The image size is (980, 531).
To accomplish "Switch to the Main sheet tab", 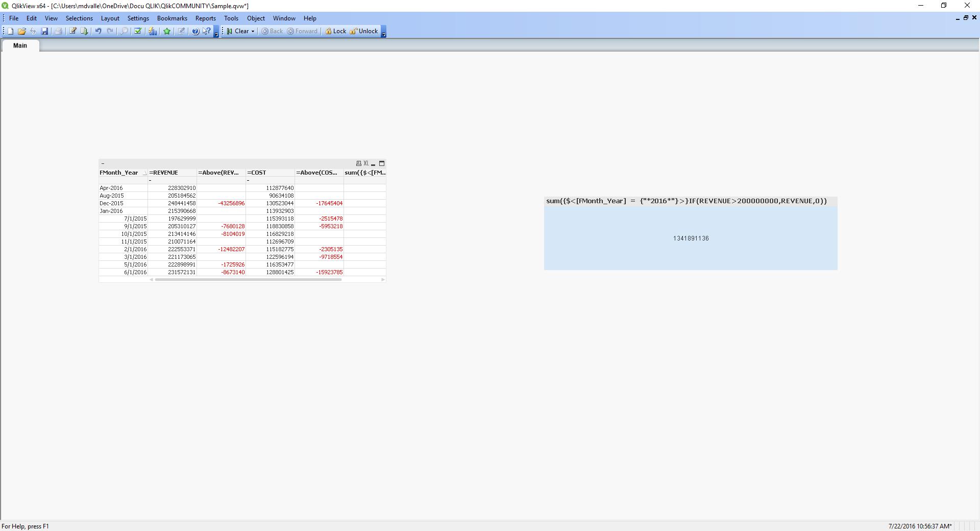I will [20, 46].
